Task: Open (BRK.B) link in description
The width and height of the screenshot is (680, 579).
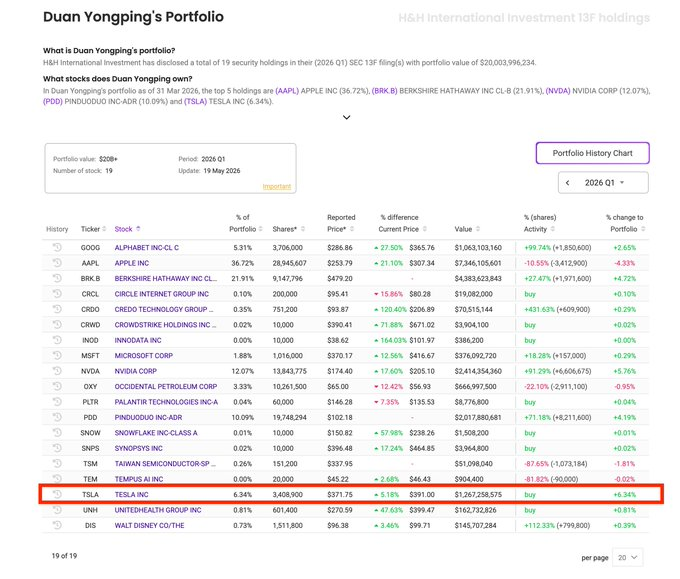Action: 384,91
